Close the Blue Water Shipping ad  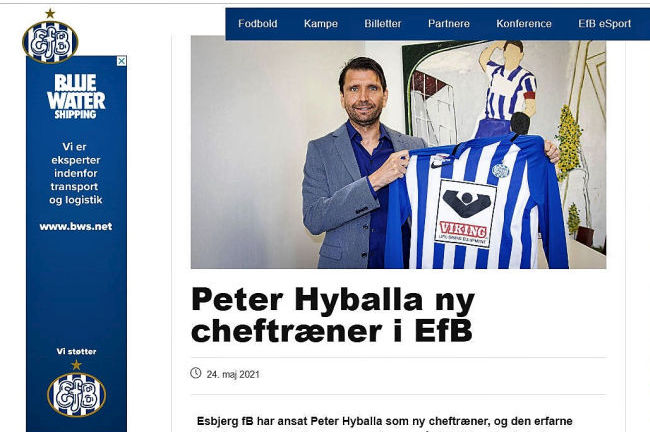(x=121, y=61)
